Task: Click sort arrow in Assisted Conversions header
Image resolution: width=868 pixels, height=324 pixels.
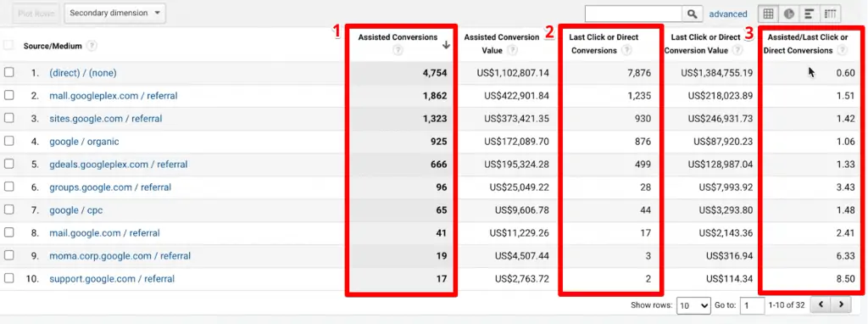Action: click(446, 46)
